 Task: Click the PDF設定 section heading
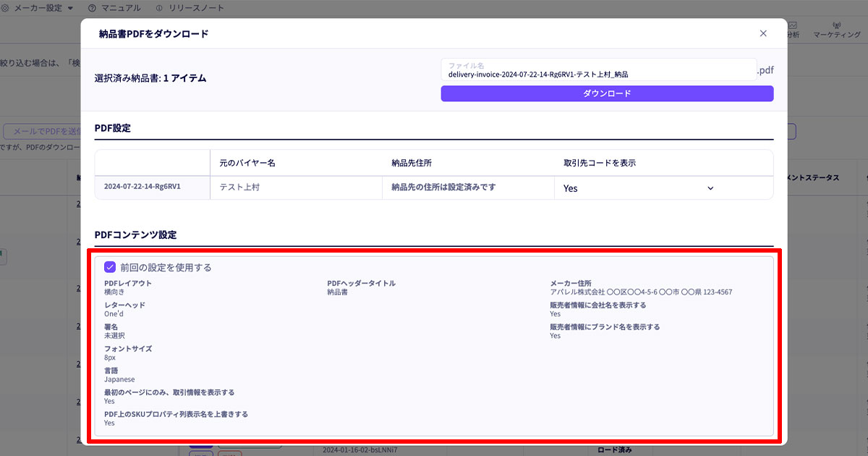click(112, 128)
